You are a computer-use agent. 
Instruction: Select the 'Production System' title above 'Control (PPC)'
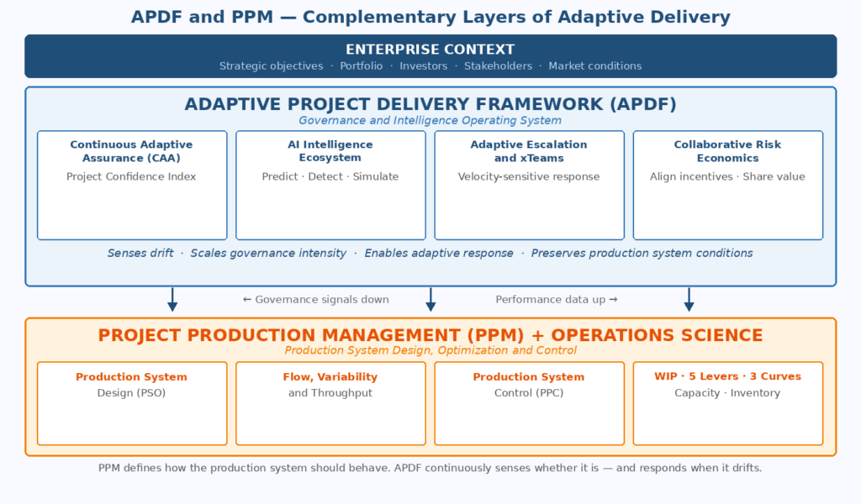tap(529, 377)
